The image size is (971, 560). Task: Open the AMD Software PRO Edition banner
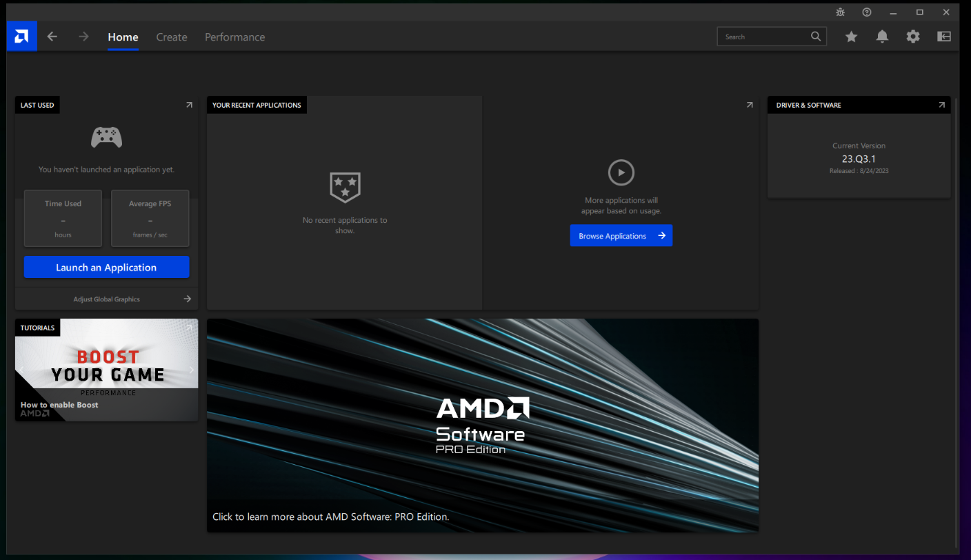pos(483,425)
